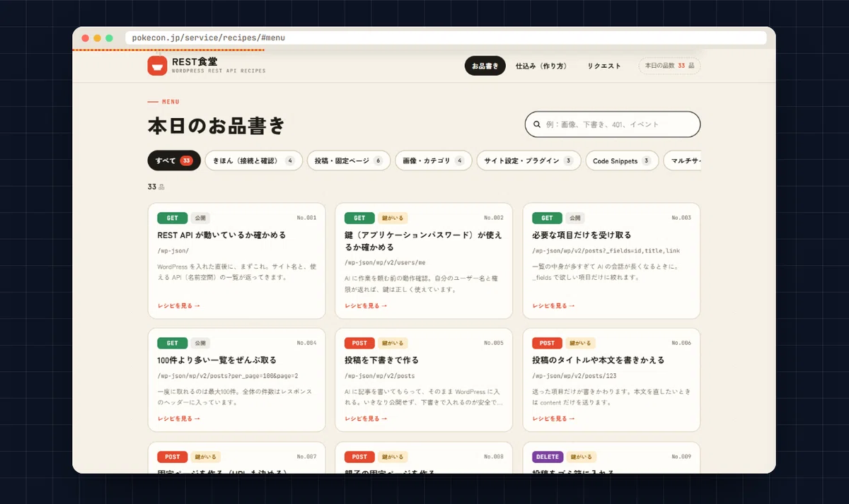Screen dimensions: 849x504
Task: Click DELETE badge on card No.009
Action: [548, 457]
